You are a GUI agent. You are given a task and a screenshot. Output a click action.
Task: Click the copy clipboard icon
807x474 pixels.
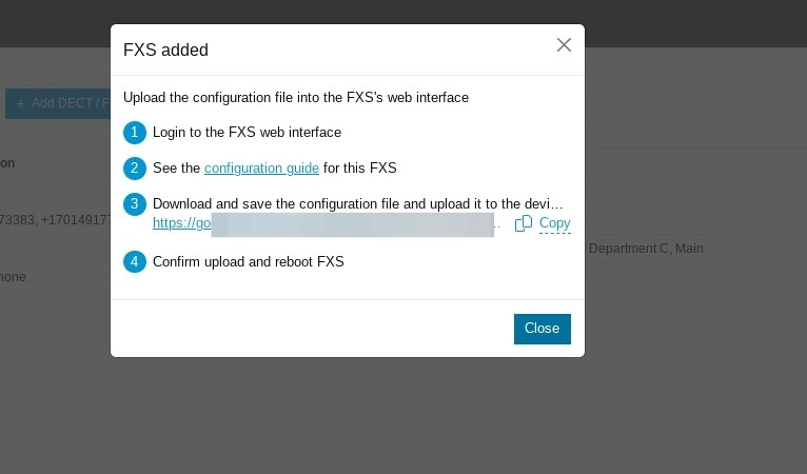click(x=523, y=224)
